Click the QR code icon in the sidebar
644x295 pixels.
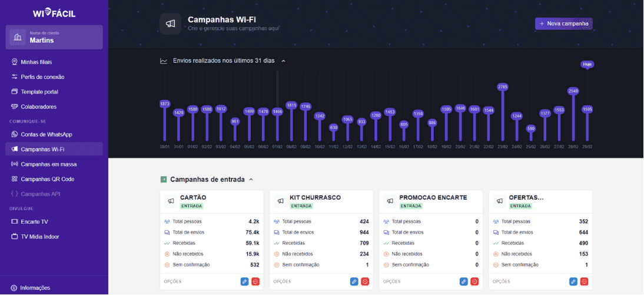(x=14, y=179)
